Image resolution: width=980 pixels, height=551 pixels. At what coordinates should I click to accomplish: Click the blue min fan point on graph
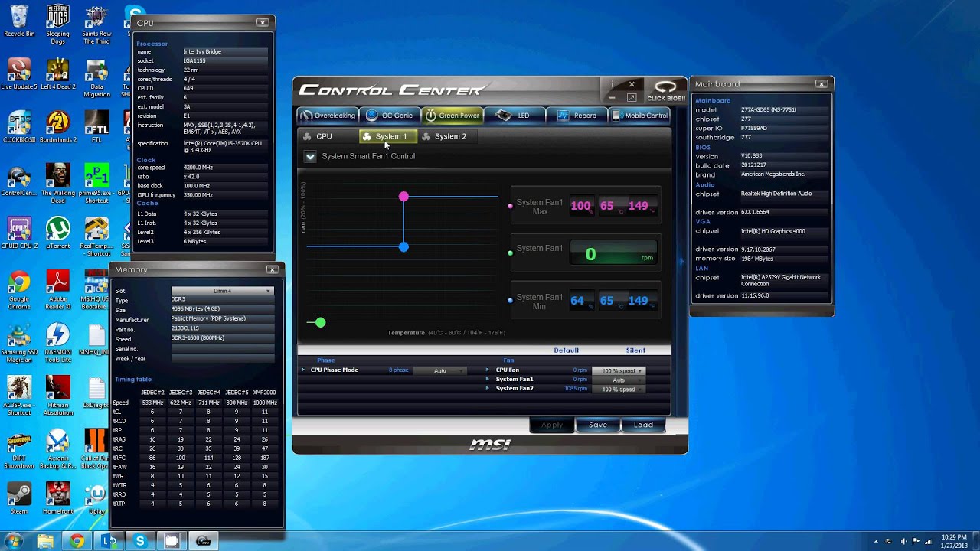(x=403, y=246)
